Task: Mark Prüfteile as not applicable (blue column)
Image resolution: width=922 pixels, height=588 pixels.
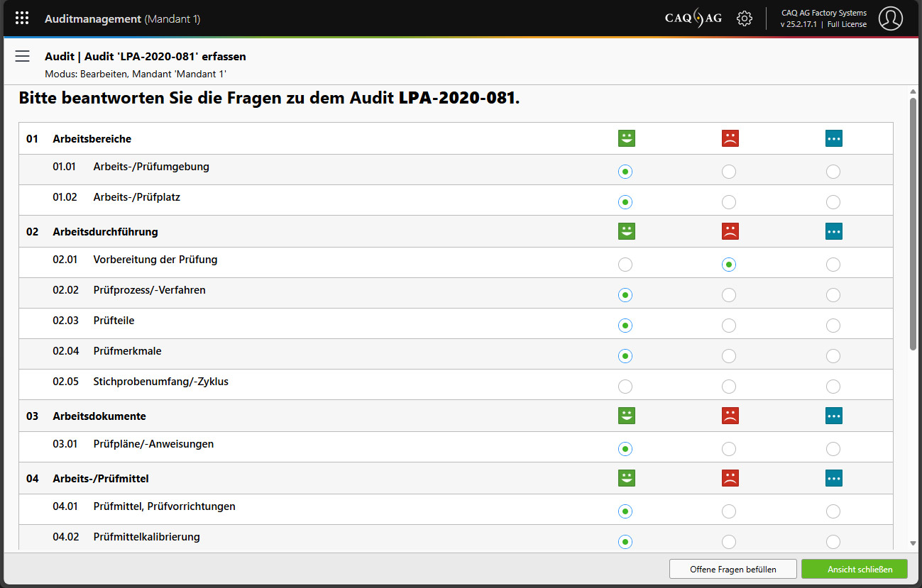Action: click(833, 326)
